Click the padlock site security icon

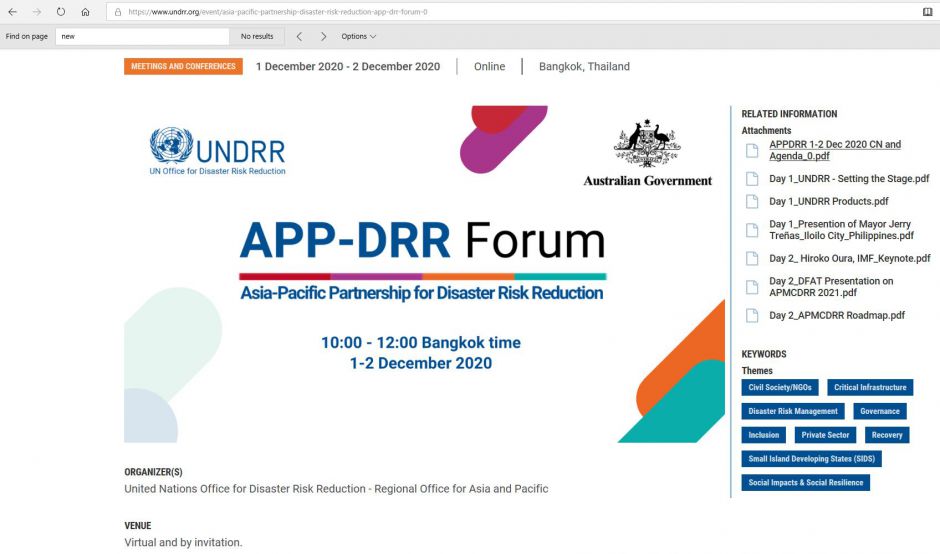(x=118, y=12)
